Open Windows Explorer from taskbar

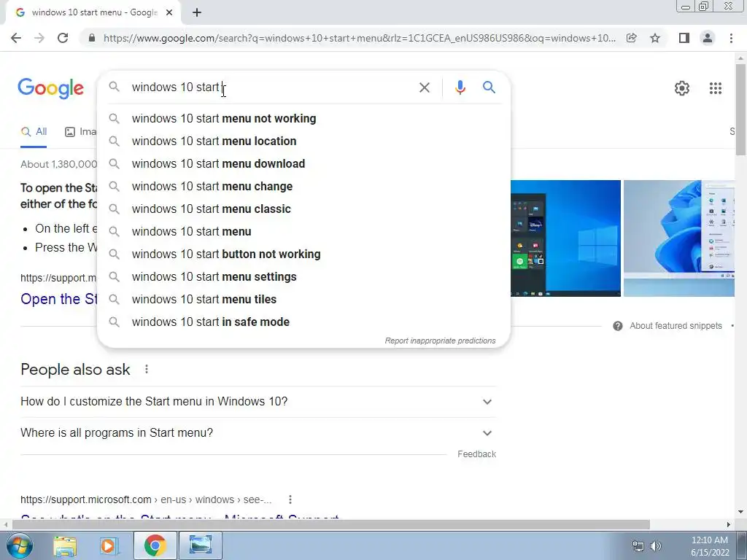65,545
